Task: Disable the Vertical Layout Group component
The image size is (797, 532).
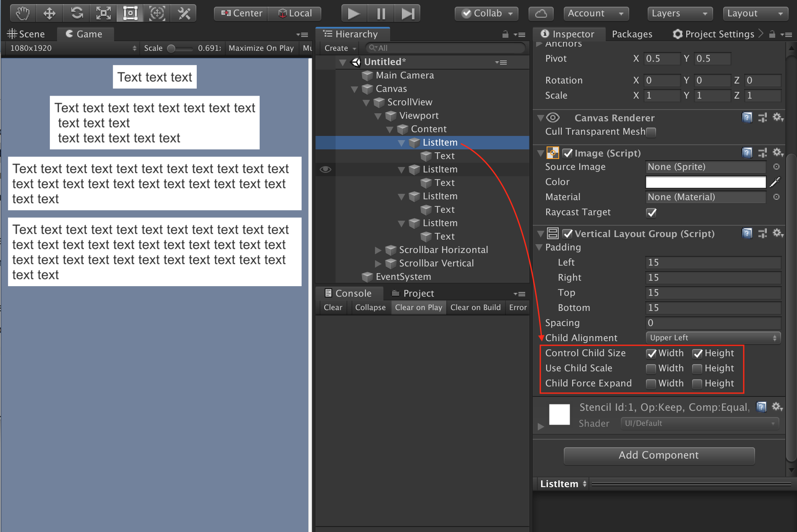Action: click(x=568, y=234)
